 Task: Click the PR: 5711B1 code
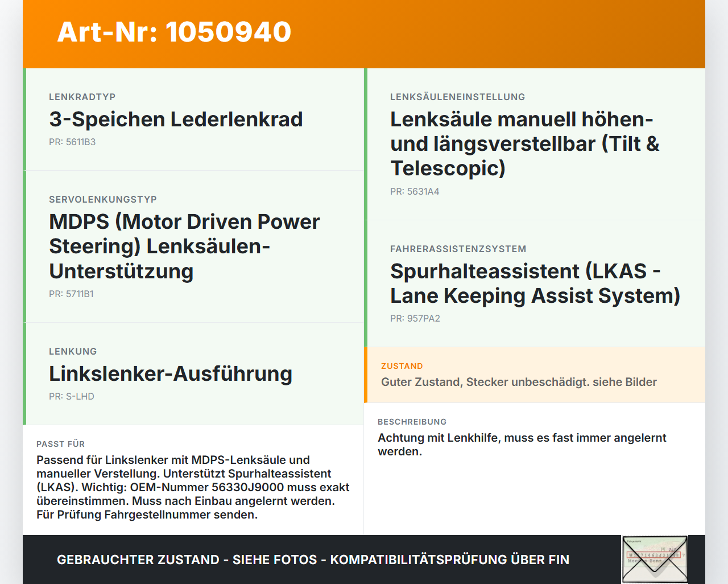[71, 294]
